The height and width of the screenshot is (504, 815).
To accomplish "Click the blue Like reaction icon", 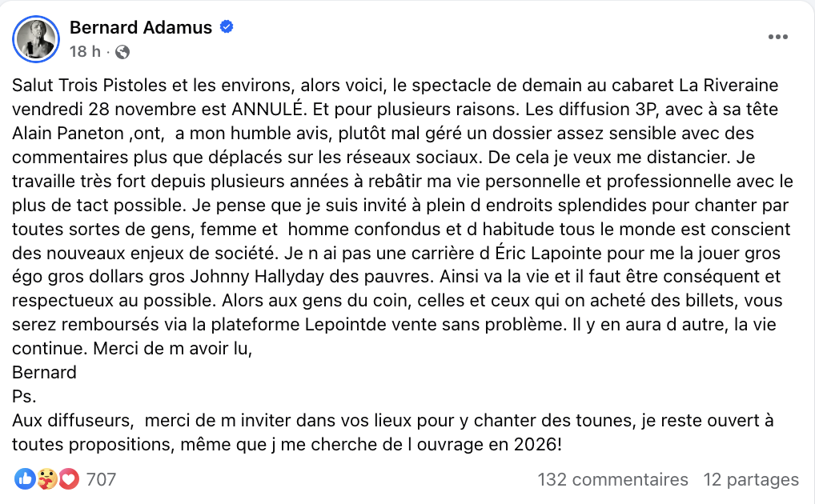I will tap(25, 479).
